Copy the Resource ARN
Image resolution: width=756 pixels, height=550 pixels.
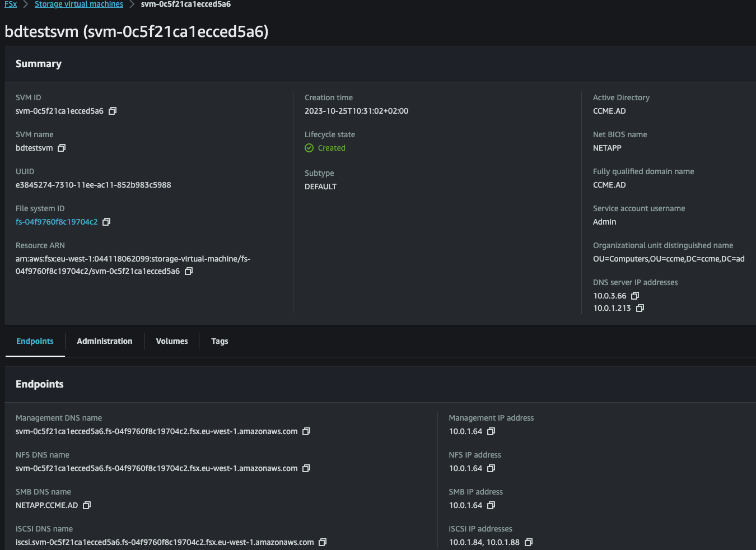click(x=189, y=271)
